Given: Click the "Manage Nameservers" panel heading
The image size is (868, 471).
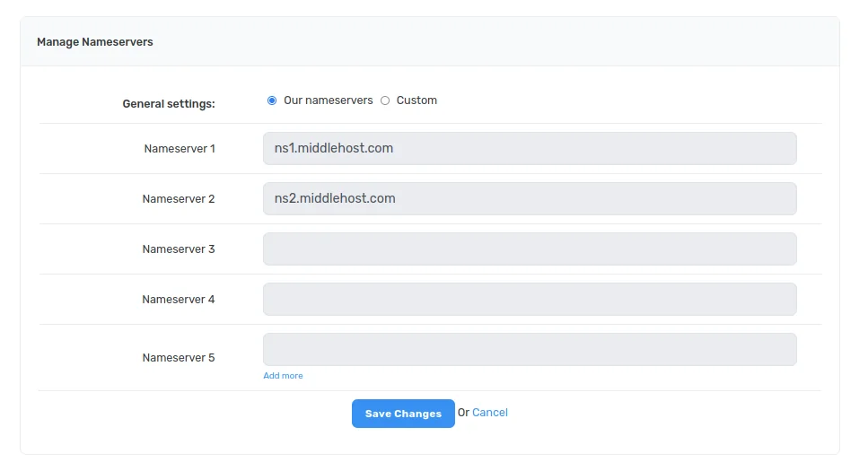Looking at the screenshot, I should (95, 42).
